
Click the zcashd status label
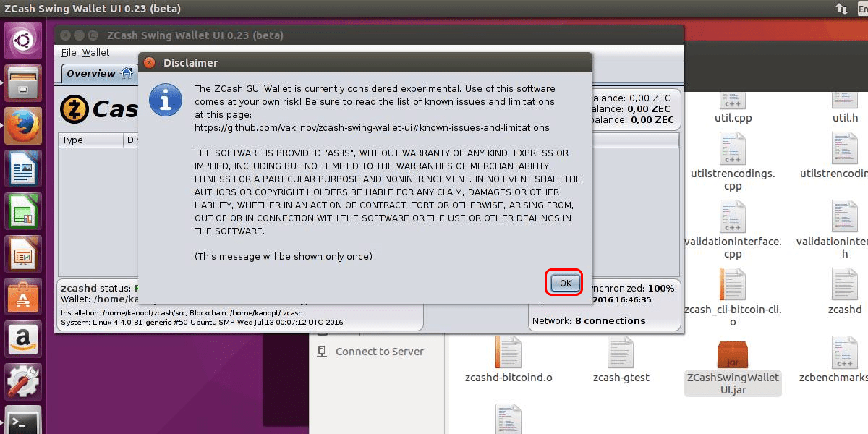(x=94, y=288)
